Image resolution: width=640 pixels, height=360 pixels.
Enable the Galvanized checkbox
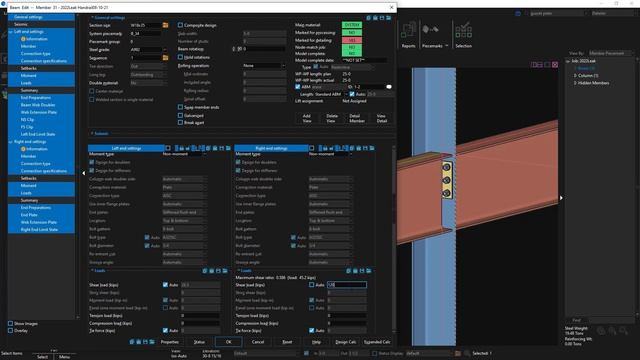coord(180,116)
